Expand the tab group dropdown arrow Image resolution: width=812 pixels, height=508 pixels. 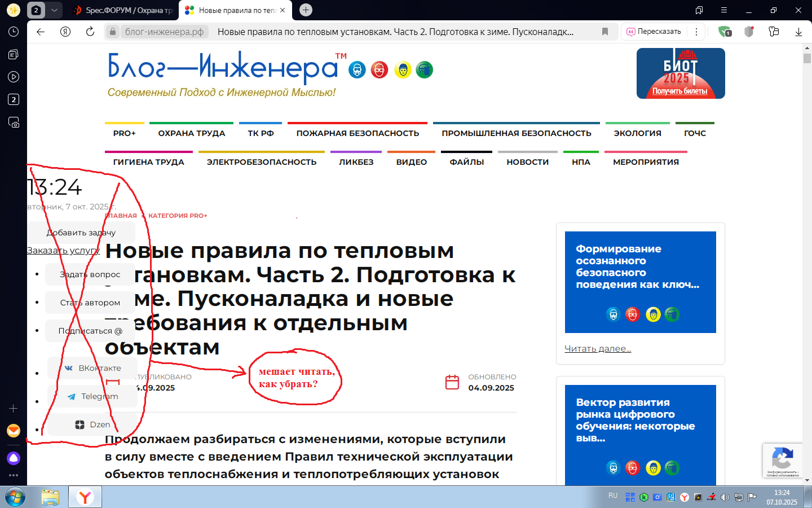point(54,10)
